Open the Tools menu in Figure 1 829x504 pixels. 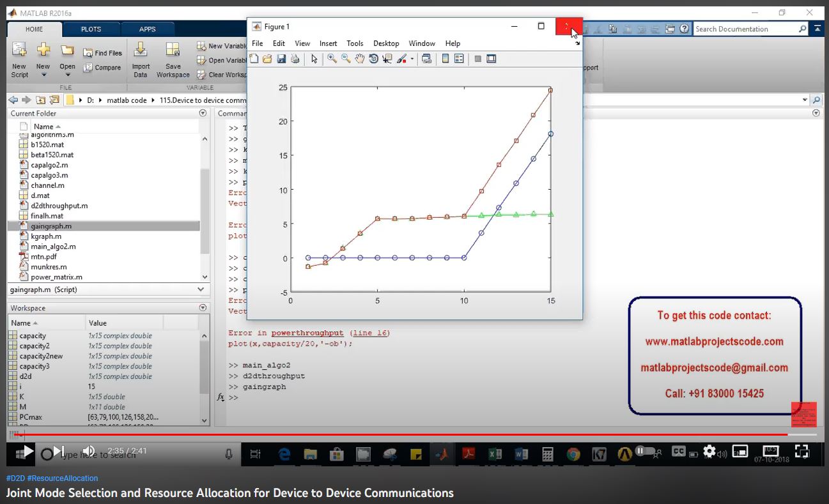[x=355, y=43]
